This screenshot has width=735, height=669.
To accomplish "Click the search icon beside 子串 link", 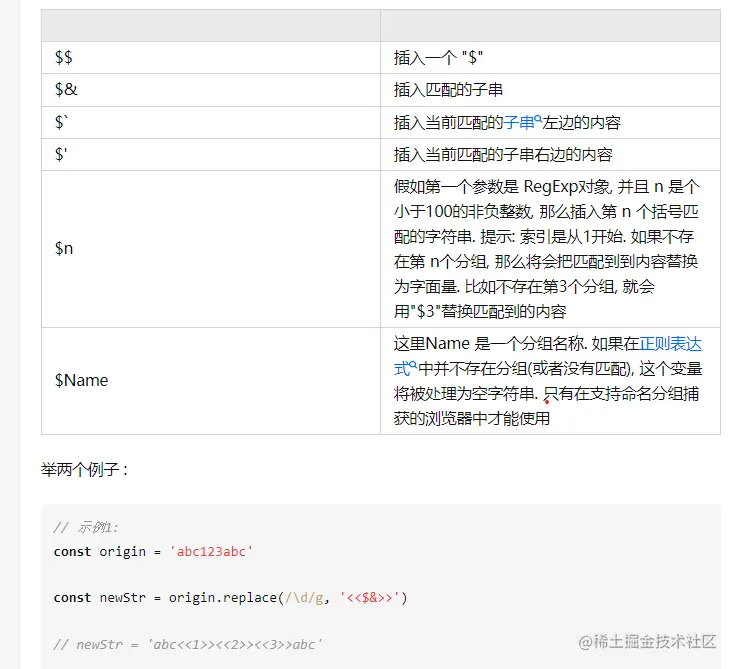I will click(x=538, y=119).
